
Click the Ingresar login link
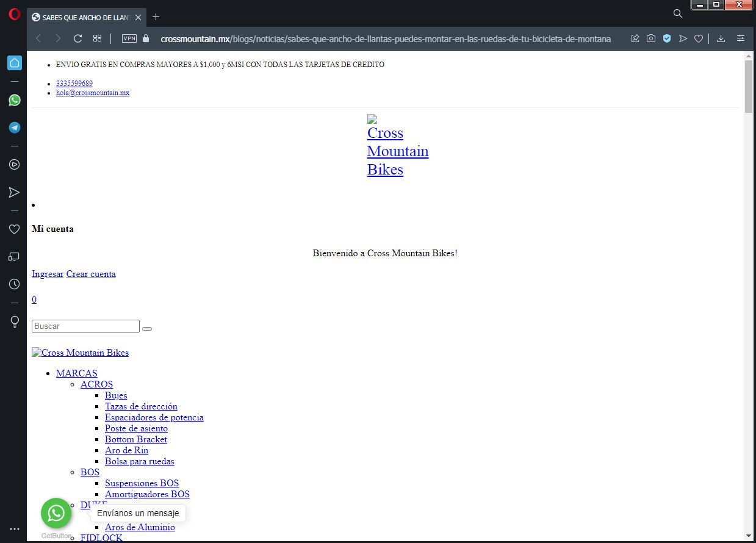(x=48, y=274)
